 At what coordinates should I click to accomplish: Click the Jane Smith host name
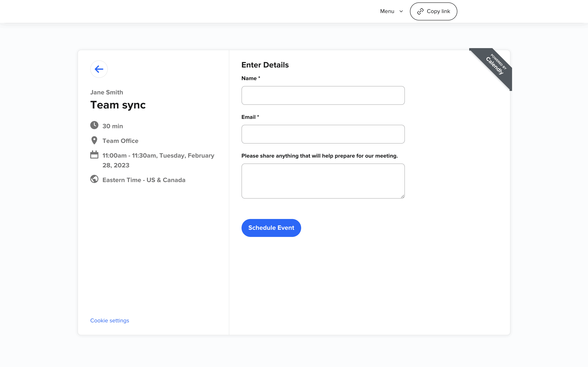click(x=107, y=92)
